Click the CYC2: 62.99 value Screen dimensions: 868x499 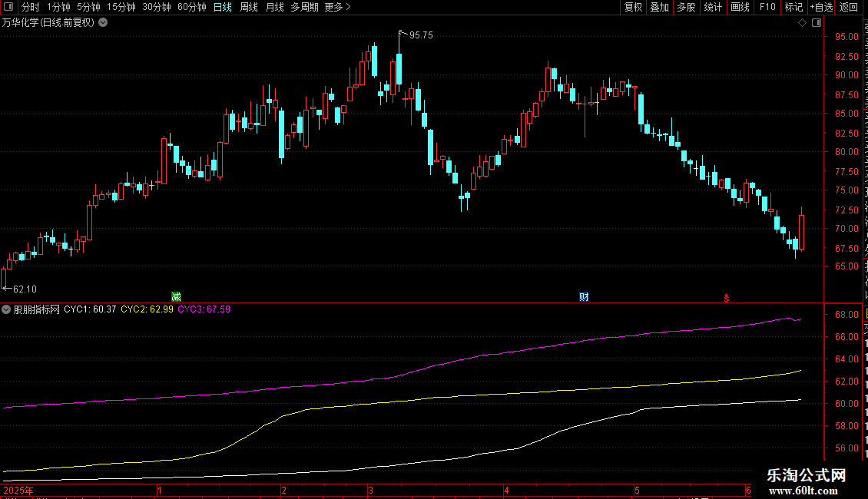[x=147, y=309]
